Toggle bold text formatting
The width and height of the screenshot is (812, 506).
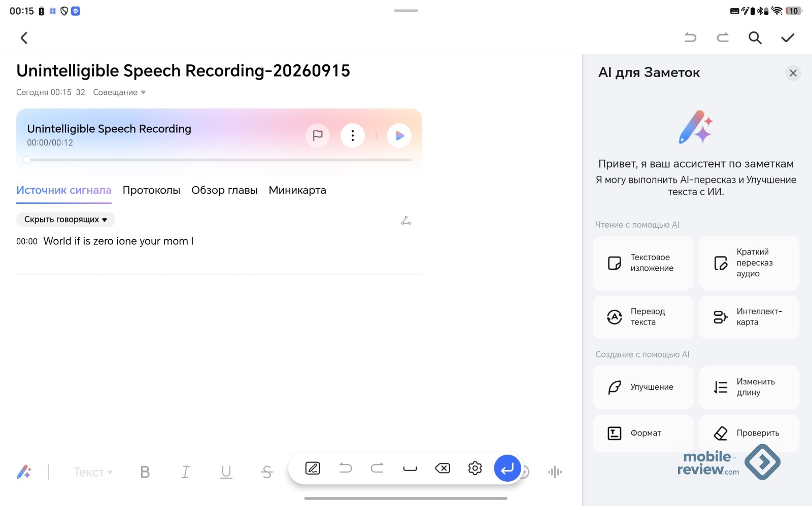pyautogui.click(x=145, y=472)
